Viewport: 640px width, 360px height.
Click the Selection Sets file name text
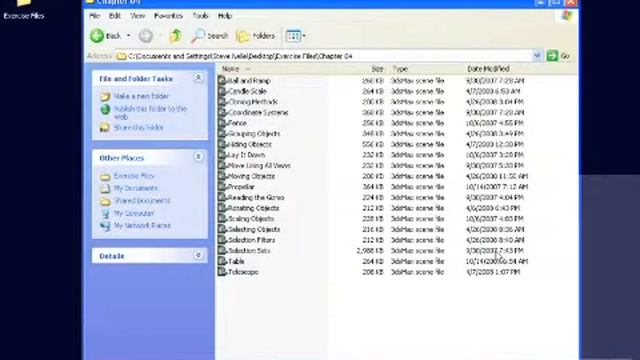[x=249, y=251]
